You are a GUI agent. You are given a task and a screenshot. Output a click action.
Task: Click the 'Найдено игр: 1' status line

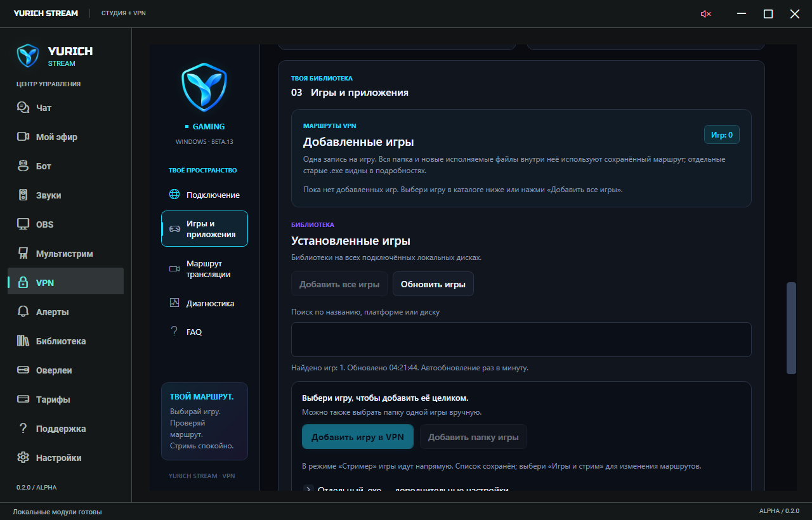(409, 368)
